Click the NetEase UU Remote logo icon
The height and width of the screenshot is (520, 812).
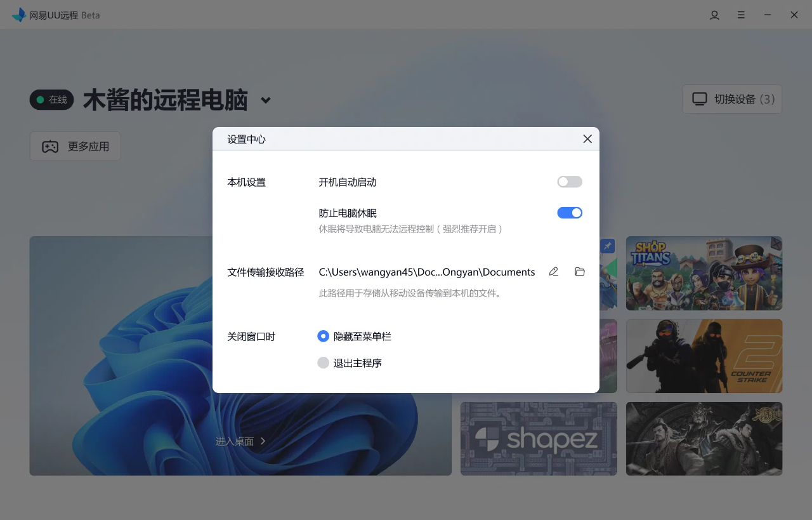click(19, 15)
